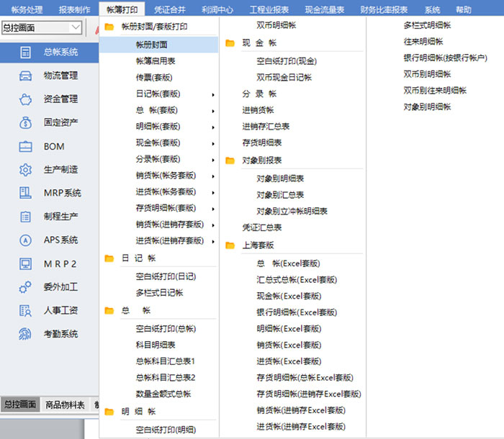Expand the 日记帐(套版) submenu arrow

212,94
